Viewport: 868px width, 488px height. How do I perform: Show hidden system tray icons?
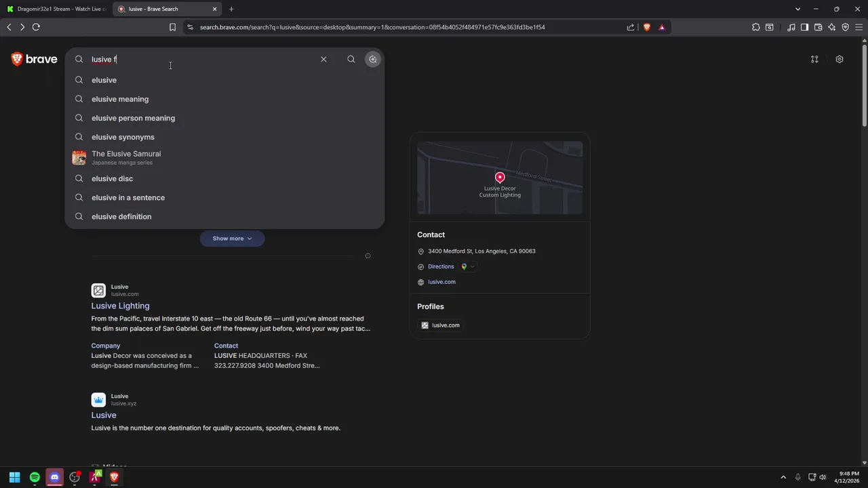tap(783, 477)
